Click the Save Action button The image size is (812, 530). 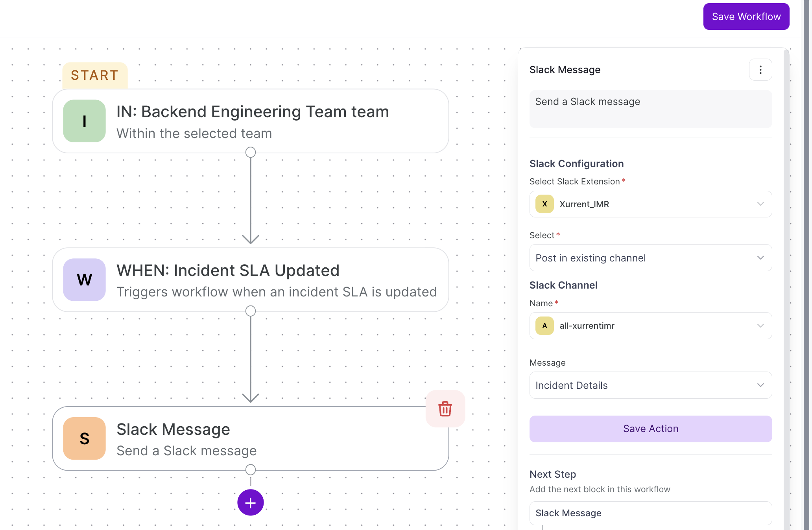tap(650, 429)
